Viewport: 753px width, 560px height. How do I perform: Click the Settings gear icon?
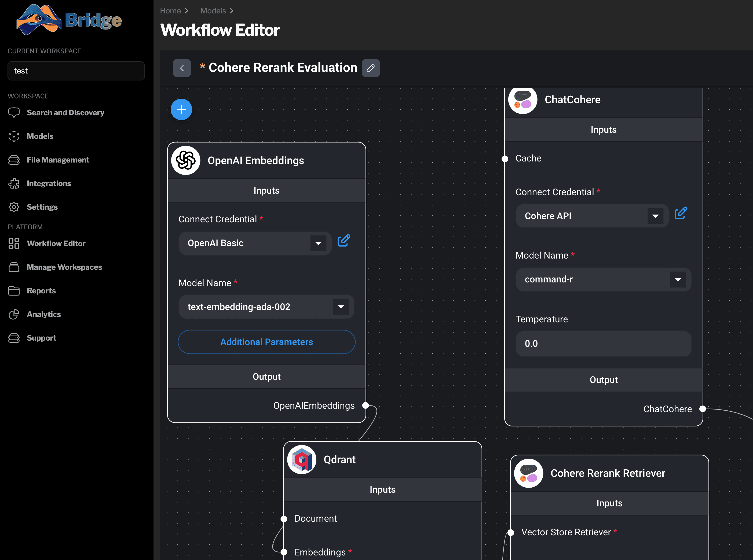coord(14,207)
